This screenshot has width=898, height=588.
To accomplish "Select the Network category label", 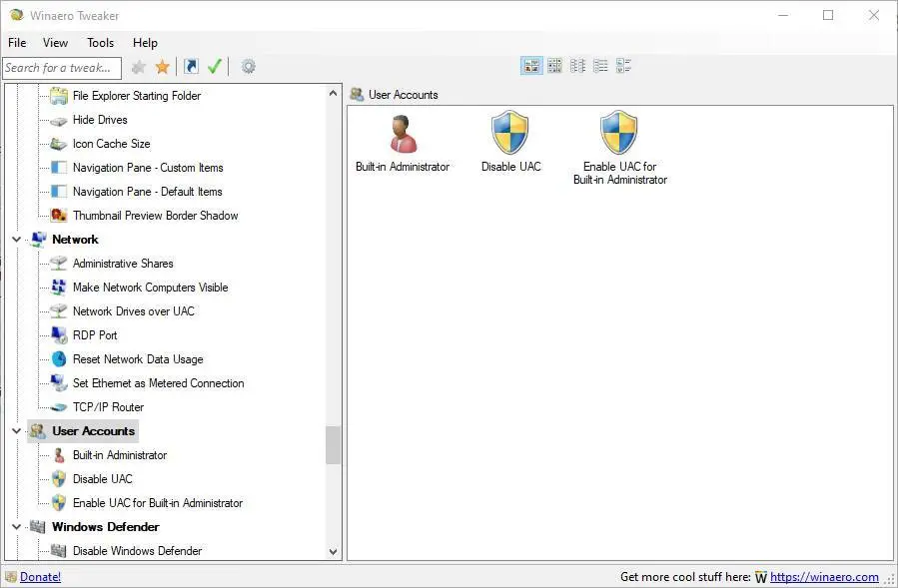I will pos(75,240).
